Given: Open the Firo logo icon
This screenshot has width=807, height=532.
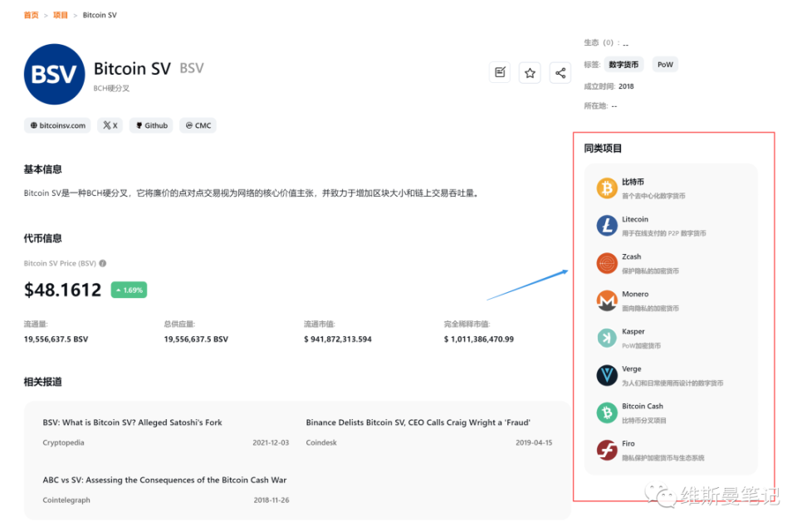Looking at the screenshot, I should click(607, 450).
